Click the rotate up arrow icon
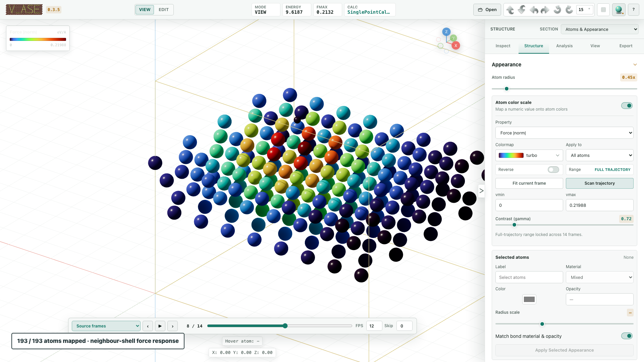 [510, 10]
